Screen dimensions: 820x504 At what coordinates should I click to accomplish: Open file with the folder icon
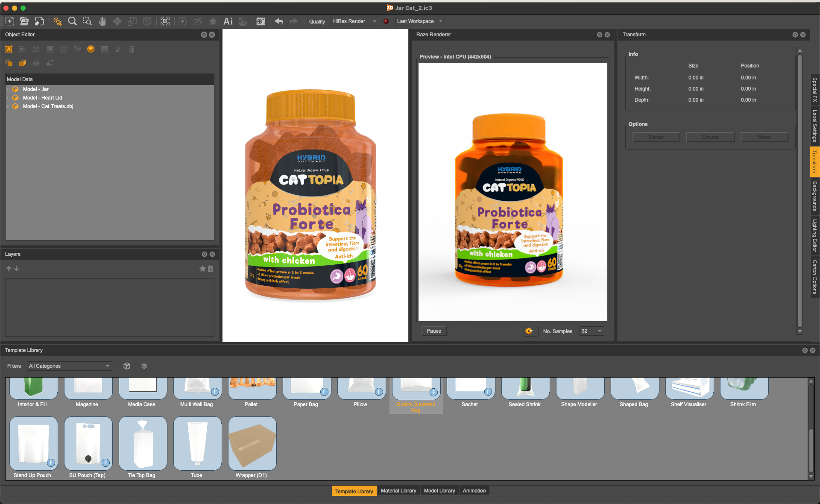click(x=24, y=21)
